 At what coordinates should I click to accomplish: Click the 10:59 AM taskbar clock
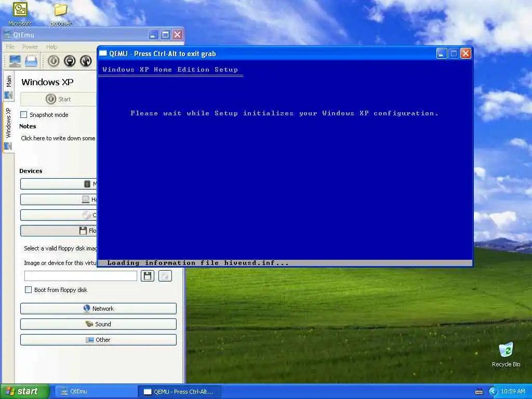coord(513,392)
